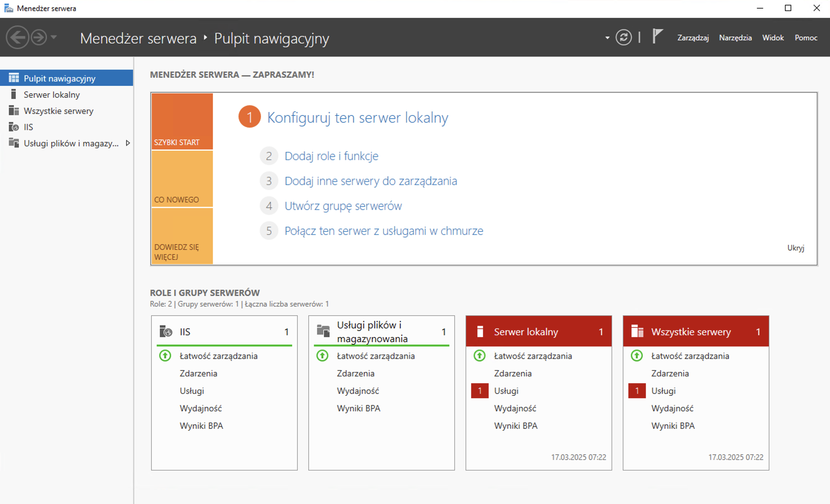Click the Wszystkie serwery tile icon

click(637, 331)
